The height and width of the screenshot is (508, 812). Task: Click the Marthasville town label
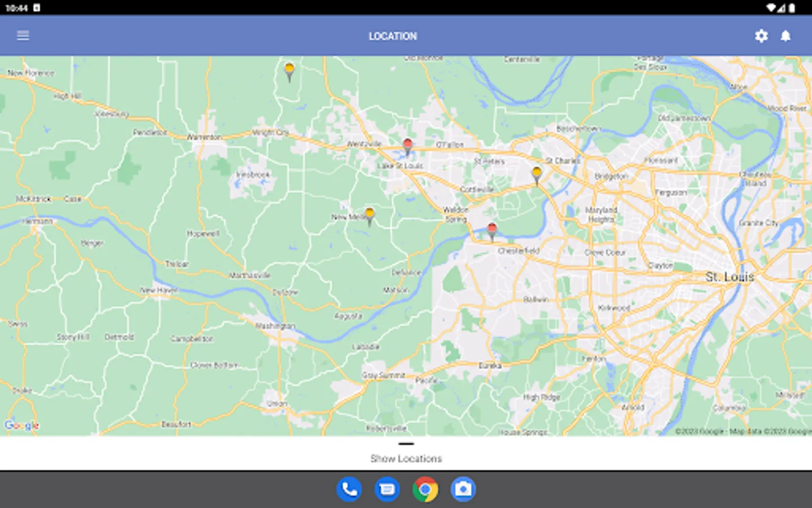(250, 275)
